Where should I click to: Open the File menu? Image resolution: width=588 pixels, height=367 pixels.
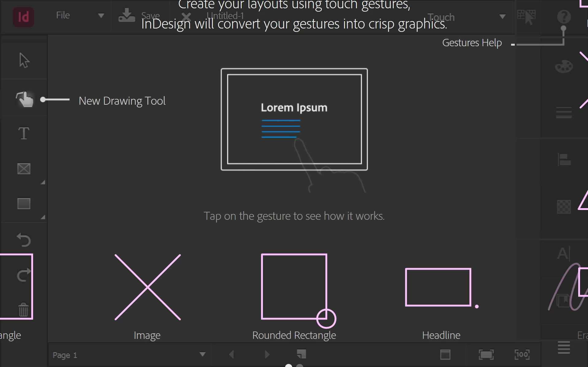coord(63,15)
